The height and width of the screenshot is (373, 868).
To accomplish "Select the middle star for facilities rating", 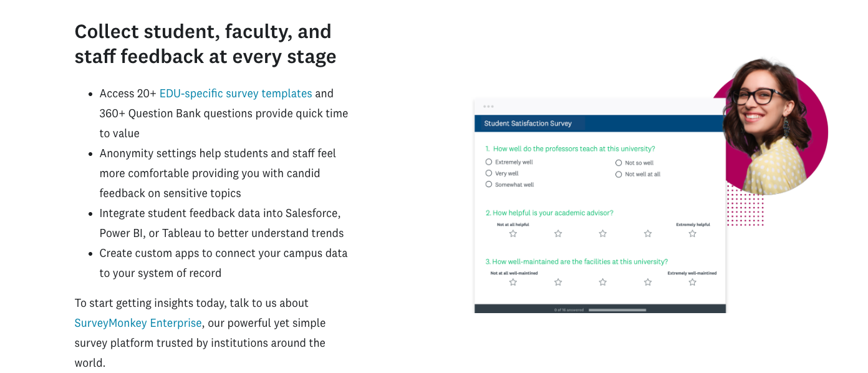I will pos(603,283).
